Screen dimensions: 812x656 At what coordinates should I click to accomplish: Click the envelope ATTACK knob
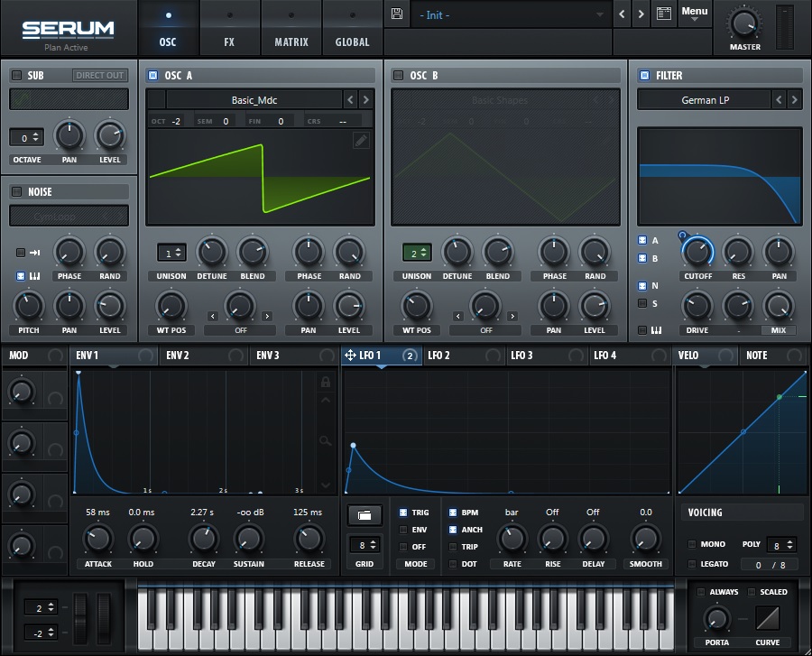[x=98, y=539]
